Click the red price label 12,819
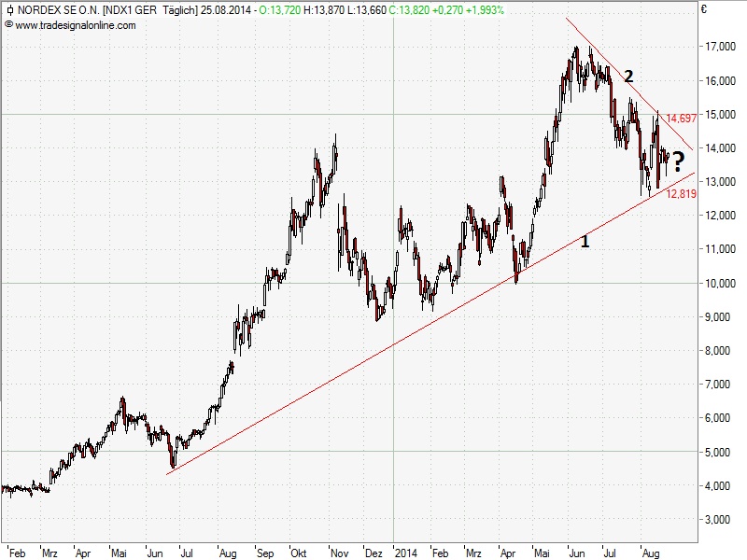The image size is (747, 560). (682, 194)
